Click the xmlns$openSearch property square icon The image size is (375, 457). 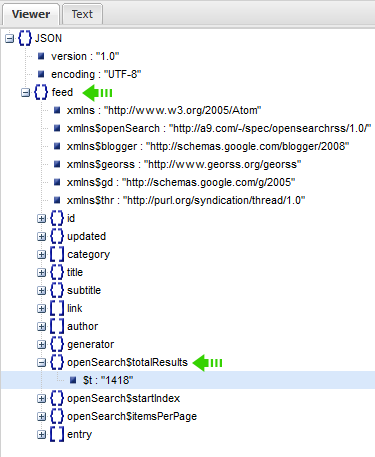coord(57,128)
